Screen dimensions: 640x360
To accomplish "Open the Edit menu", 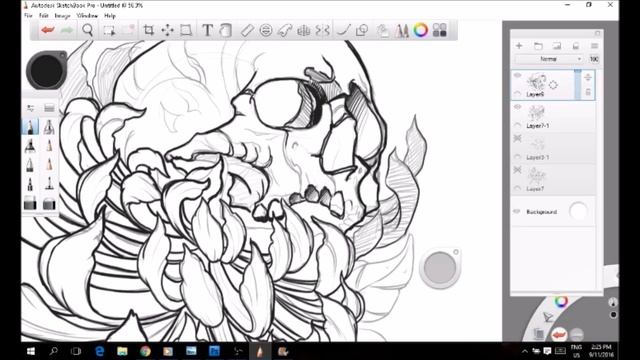I will pyautogui.click(x=44, y=16).
